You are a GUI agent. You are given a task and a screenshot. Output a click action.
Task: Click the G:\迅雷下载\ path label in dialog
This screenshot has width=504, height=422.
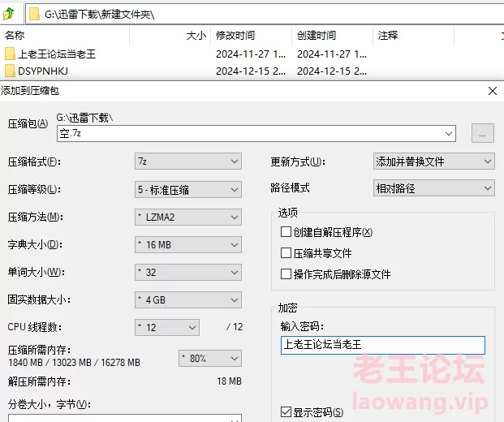[84, 118]
